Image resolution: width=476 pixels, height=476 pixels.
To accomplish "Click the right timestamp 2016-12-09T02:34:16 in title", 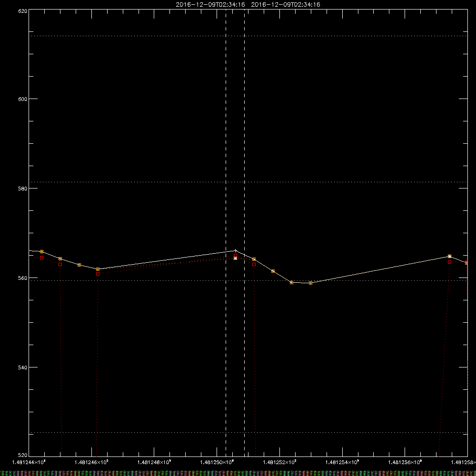I will click(286, 5).
